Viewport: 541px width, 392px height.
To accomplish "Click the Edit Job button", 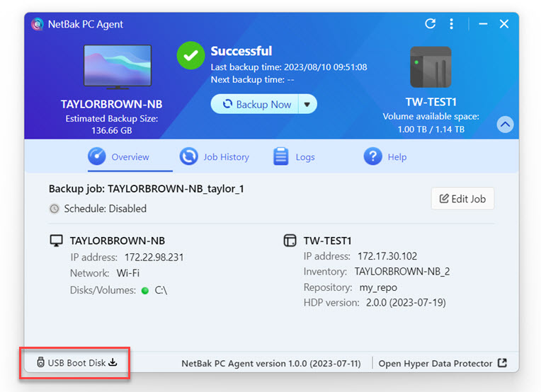I will (x=462, y=199).
